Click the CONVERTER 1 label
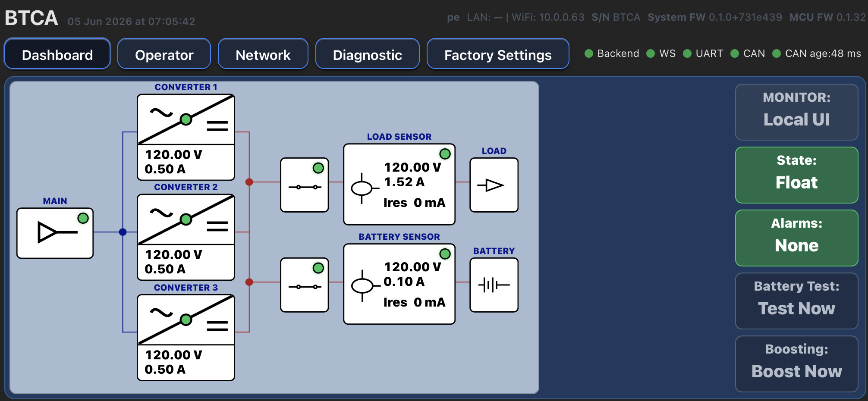This screenshot has width=868, height=401. (186, 87)
